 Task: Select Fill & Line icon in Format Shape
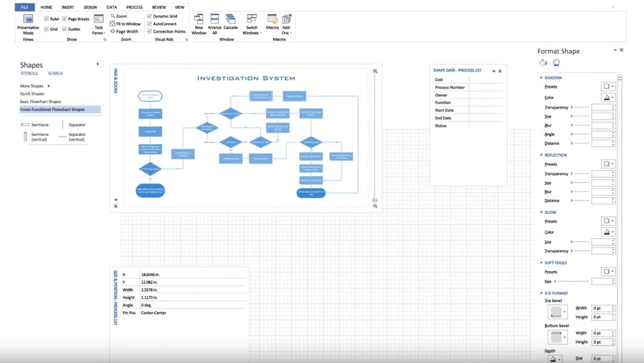coord(543,63)
